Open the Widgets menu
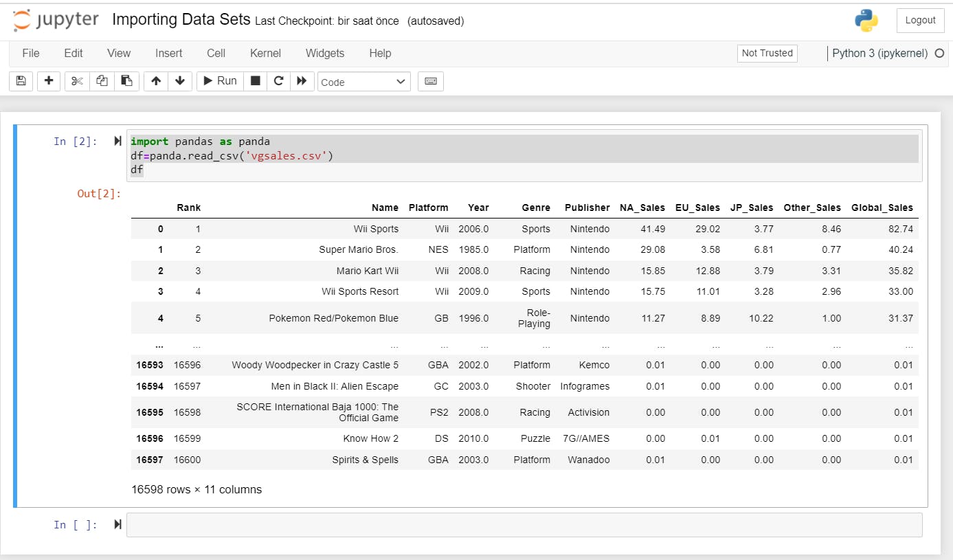953x560 pixels. pos(325,54)
